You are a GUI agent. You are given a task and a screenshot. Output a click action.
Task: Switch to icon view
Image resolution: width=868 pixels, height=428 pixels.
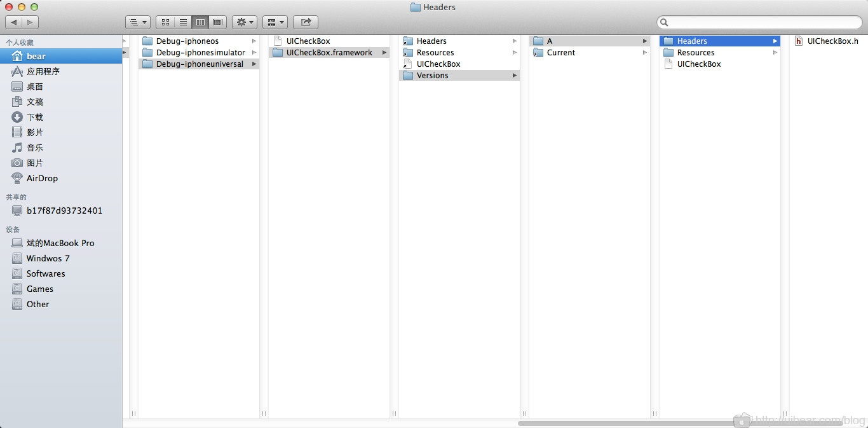[x=165, y=22]
